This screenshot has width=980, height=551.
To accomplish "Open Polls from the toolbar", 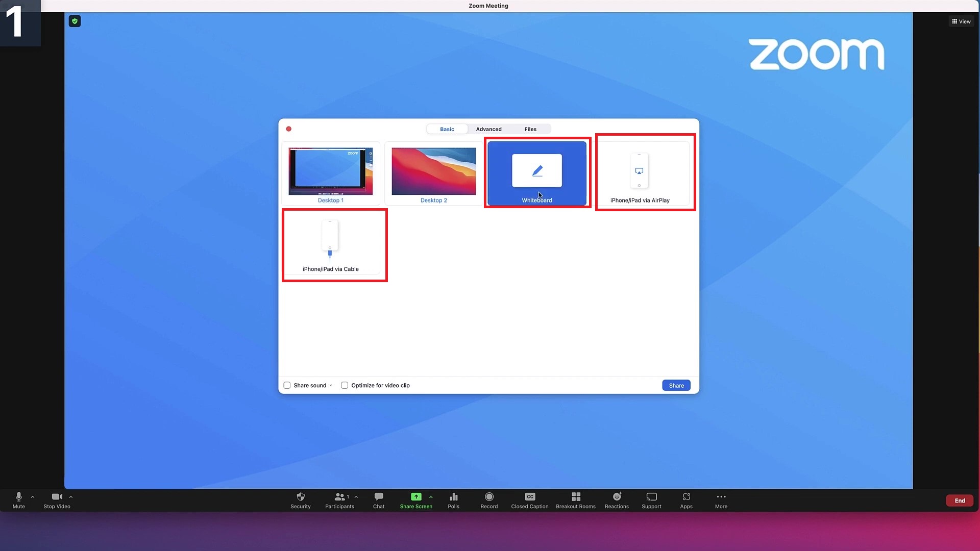I will (453, 500).
